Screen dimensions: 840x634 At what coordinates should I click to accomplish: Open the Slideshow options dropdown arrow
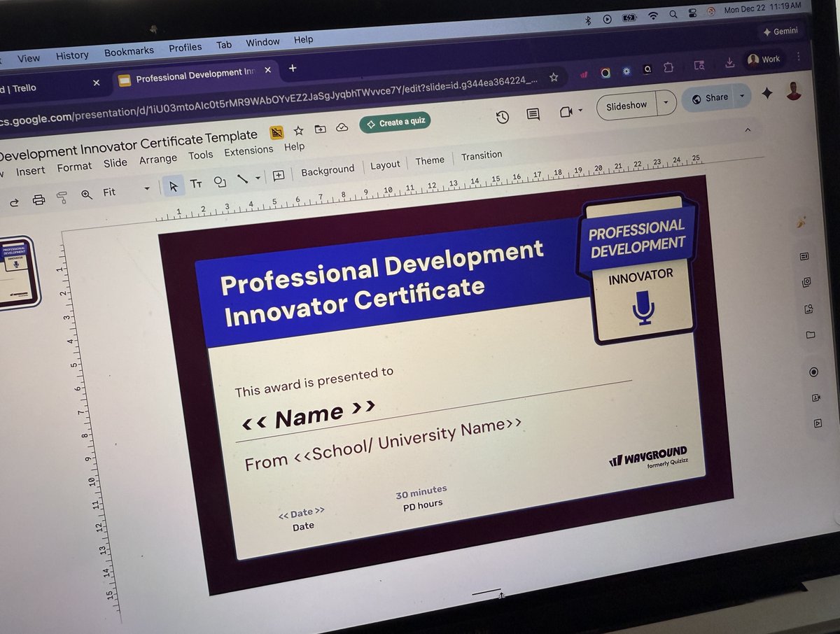click(x=666, y=103)
